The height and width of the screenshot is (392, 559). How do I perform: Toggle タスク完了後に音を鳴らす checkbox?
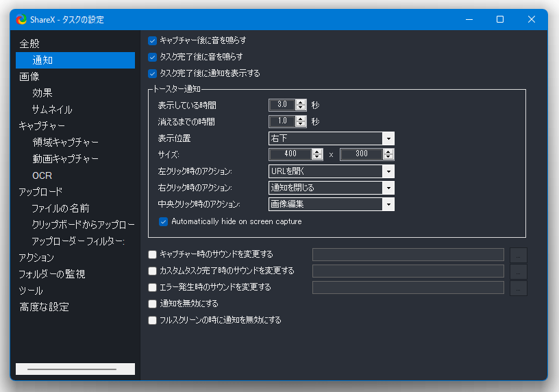(x=152, y=57)
